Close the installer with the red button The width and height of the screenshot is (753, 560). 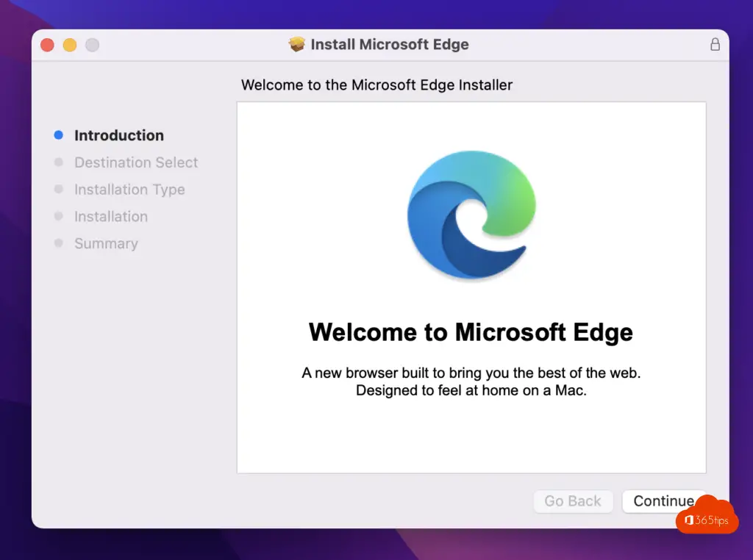pyautogui.click(x=47, y=45)
